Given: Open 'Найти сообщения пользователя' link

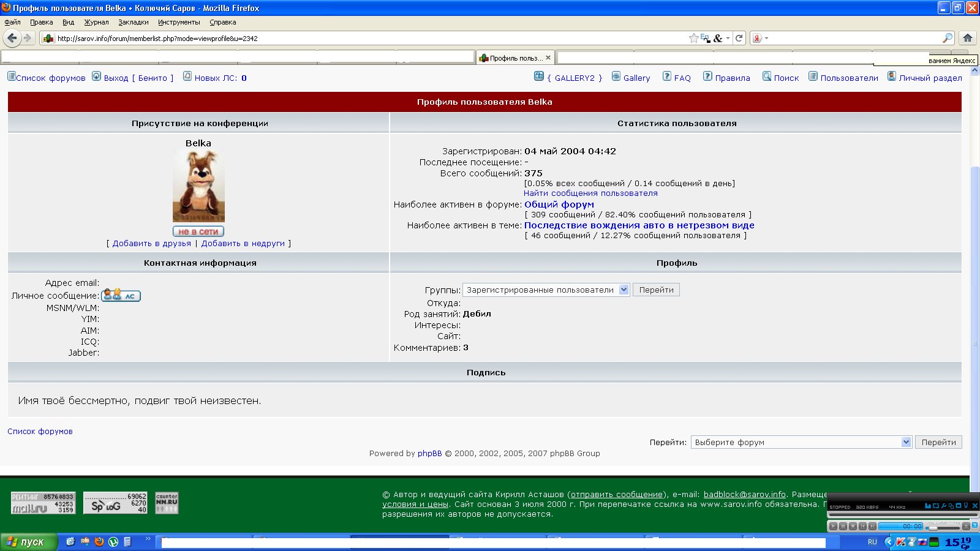Looking at the screenshot, I should (590, 193).
